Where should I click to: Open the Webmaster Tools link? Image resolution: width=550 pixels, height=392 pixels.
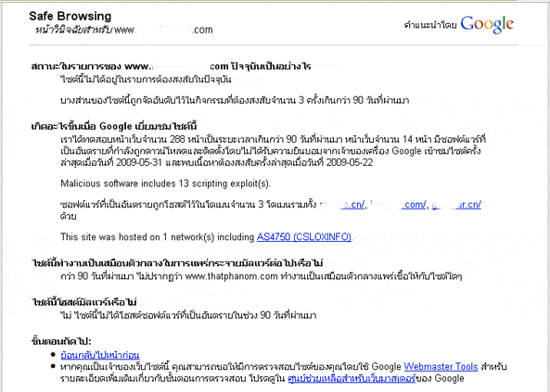tap(441, 367)
